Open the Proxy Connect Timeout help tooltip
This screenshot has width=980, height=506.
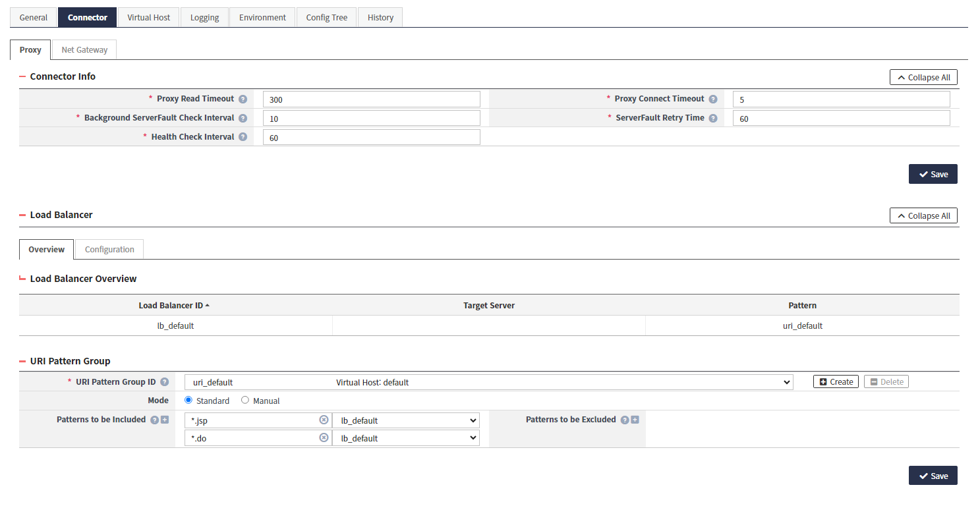[x=713, y=98]
